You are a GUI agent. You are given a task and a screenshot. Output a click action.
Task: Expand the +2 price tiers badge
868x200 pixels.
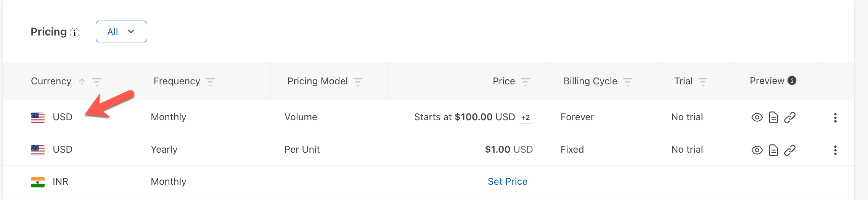tap(526, 118)
